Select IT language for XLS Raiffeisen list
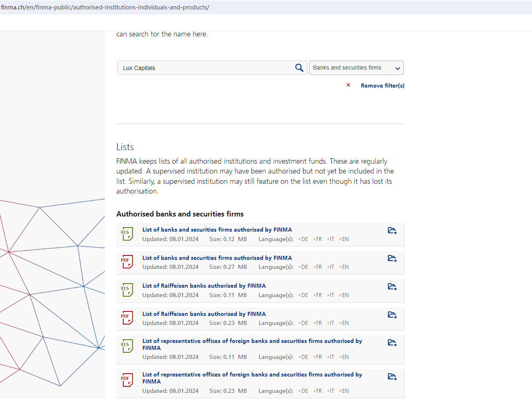Screen dimensions: 532x399 pyautogui.click(x=332, y=295)
